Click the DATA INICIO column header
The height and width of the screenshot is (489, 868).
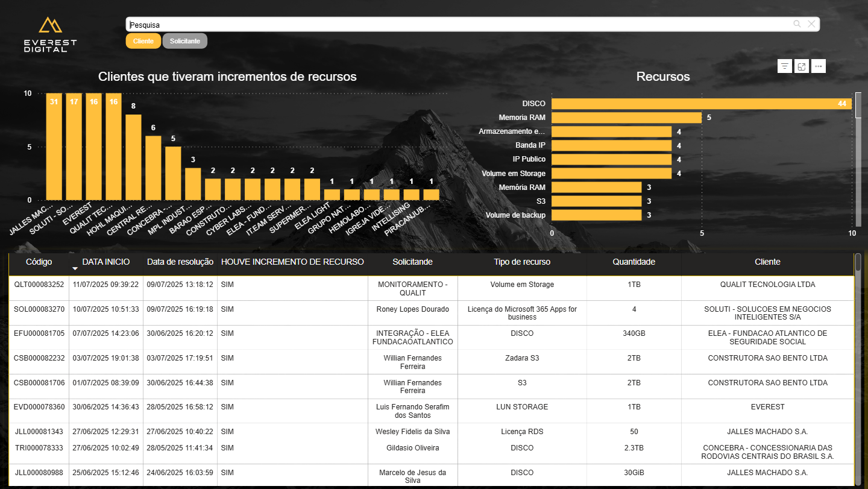point(106,262)
